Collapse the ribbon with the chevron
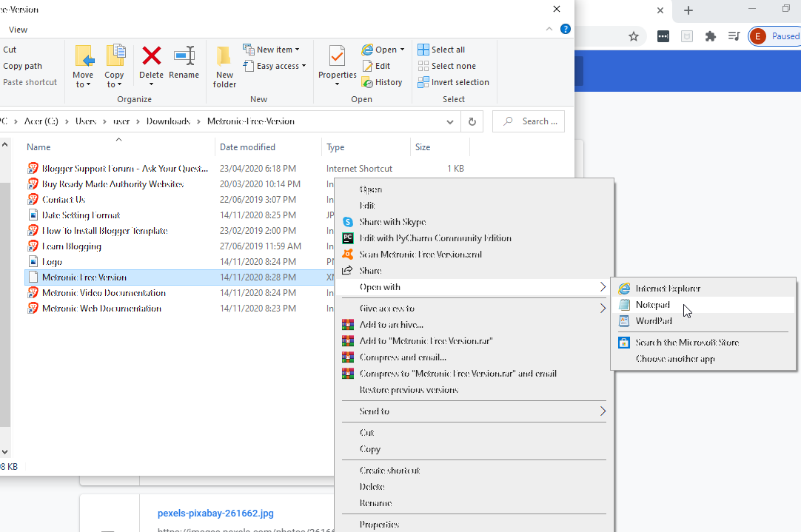Screen dimensions: 801x532 pyautogui.click(x=549, y=29)
